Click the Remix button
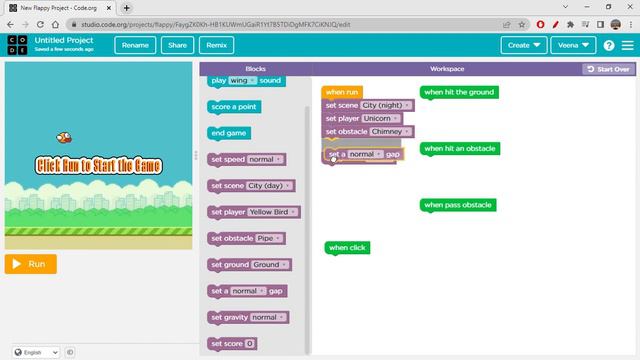Screen dimensions: 640x360 click(216, 45)
